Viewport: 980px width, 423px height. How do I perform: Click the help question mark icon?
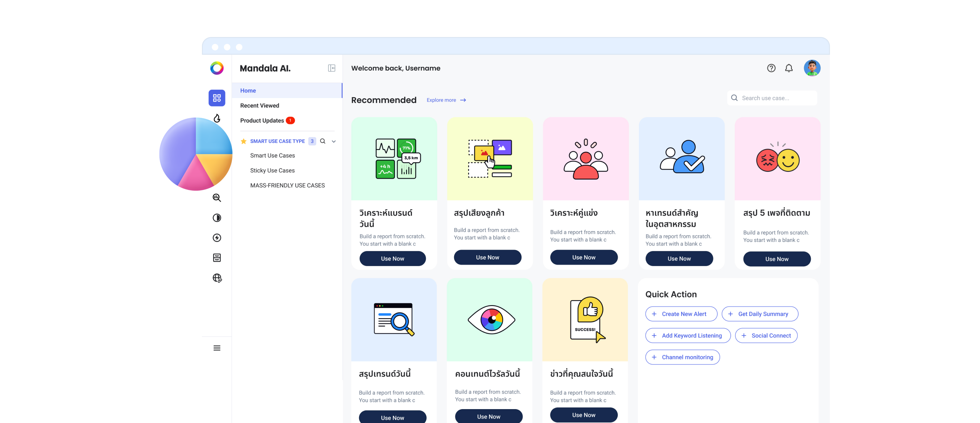point(771,68)
